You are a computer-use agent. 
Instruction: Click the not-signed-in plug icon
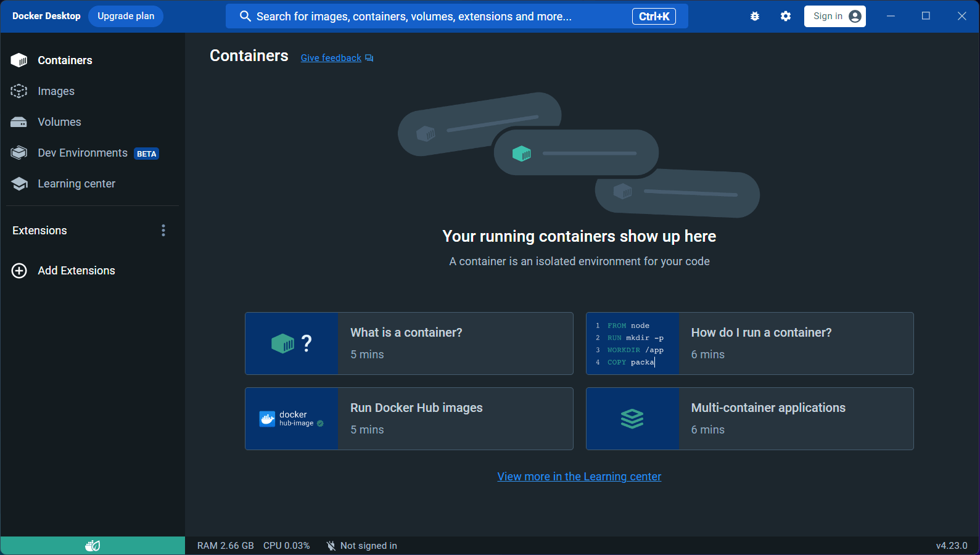tap(331, 546)
